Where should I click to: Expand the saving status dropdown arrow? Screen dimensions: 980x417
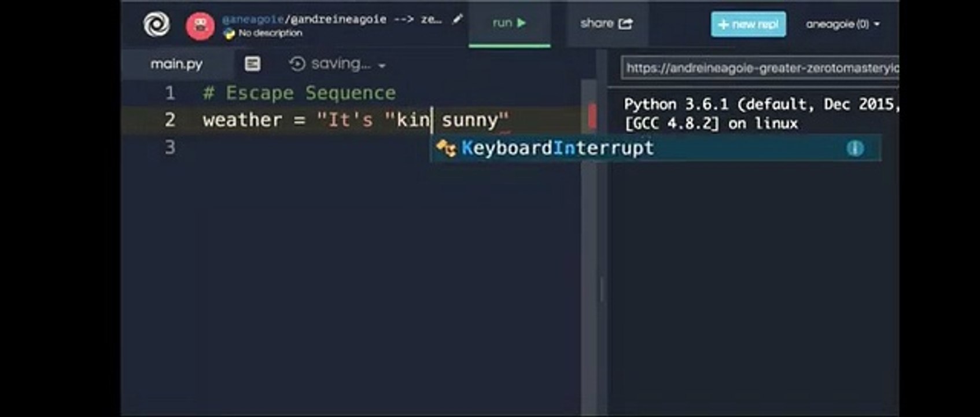(382, 65)
